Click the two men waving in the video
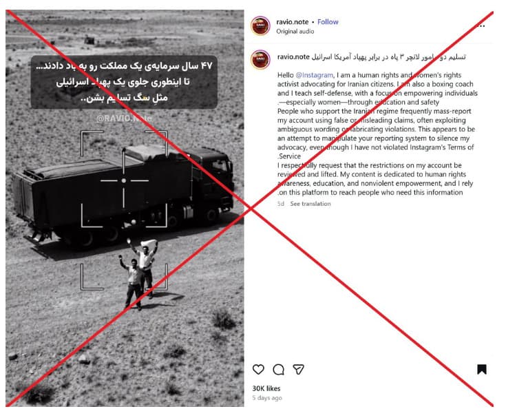This screenshot has height=420, width=506. pos(139,274)
